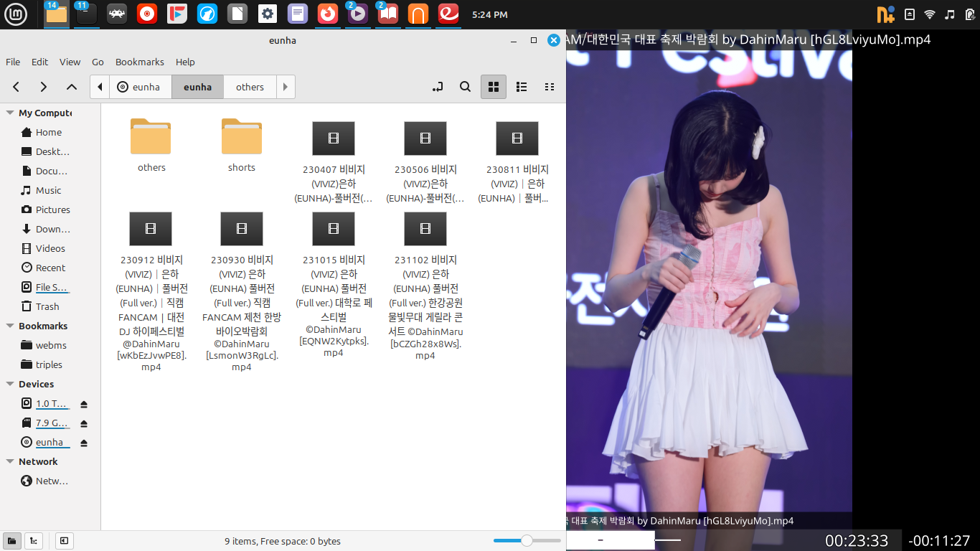This screenshot has height=551, width=980.
Task: Eject the 1.0 T… drive
Action: click(84, 404)
